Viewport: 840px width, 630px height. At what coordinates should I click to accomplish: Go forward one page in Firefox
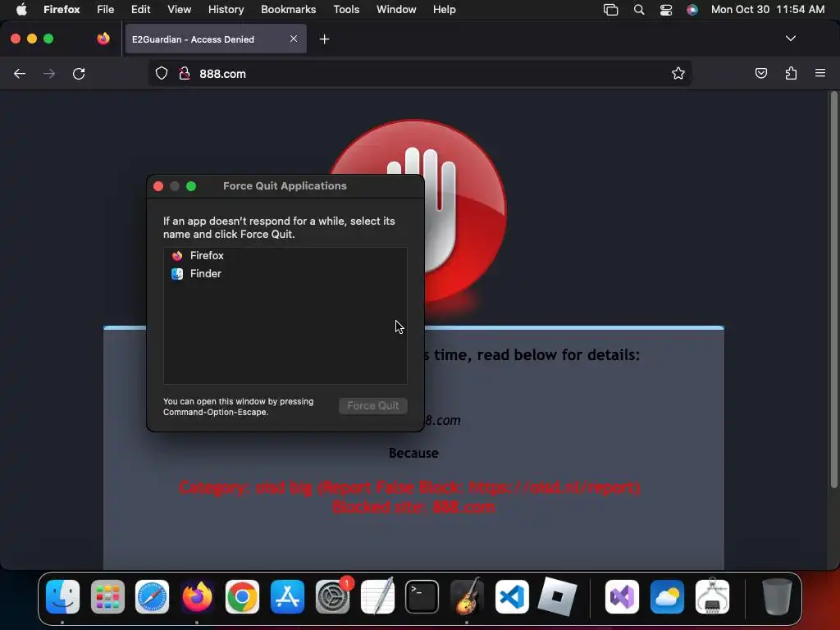pyautogui.click(x=49, y=73)
